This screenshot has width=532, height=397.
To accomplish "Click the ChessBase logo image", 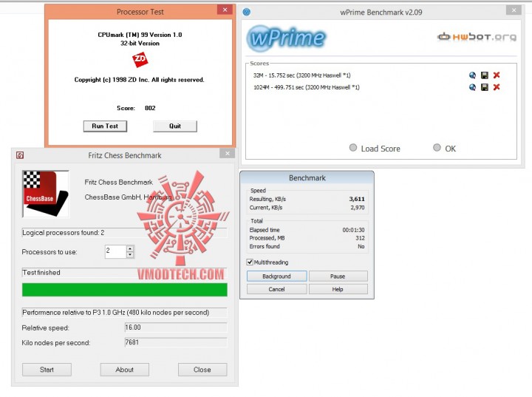I will click(x=46, y=194).
